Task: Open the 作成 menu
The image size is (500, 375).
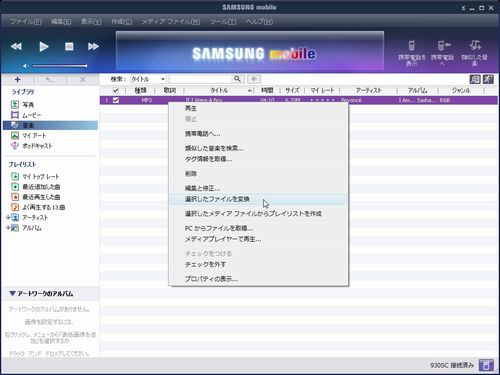Action: (121, 22)
